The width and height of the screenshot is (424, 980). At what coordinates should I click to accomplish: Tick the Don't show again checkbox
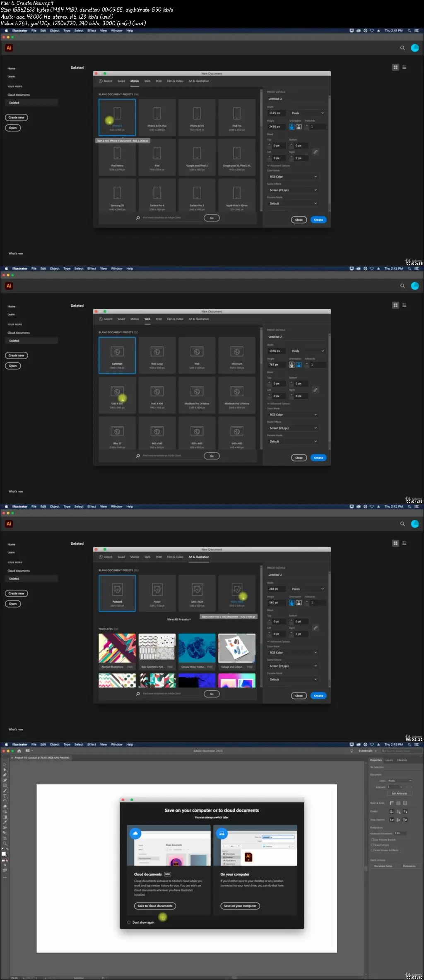coord(129,922)
